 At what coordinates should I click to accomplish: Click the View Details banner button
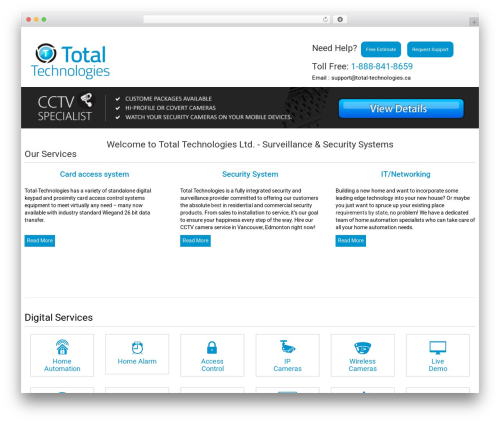click(401, 109)
